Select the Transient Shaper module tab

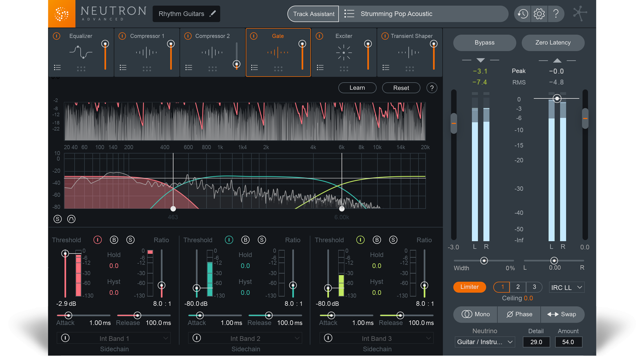tap(410, 52)
